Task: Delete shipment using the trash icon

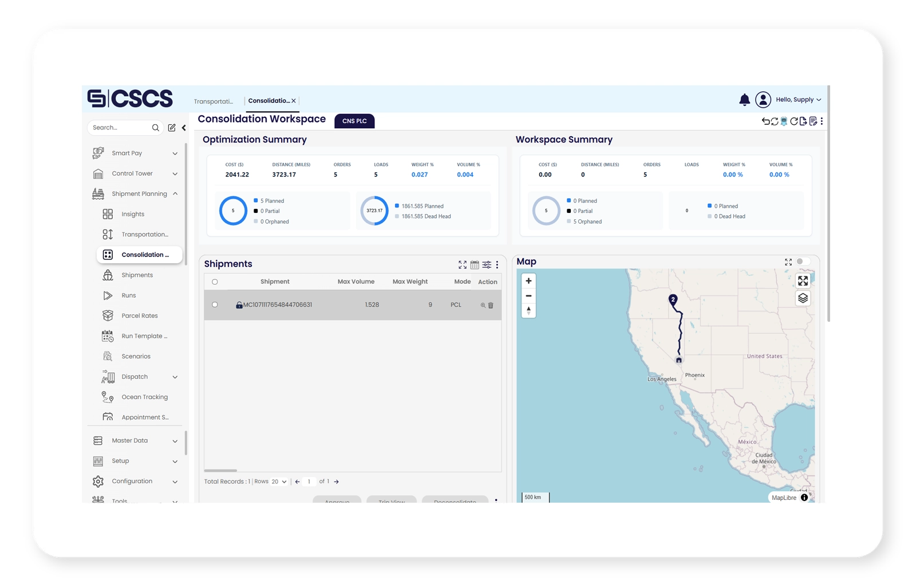Action: click(491, 306)
